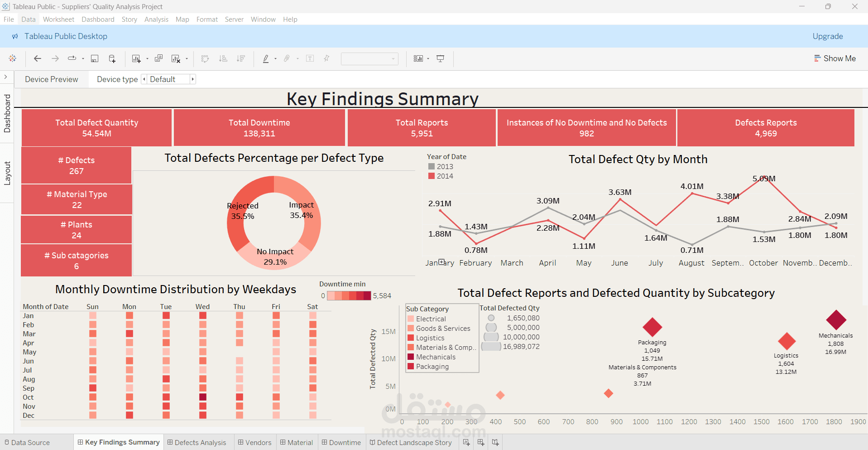868x450 pixels.
Task: Click the new worksheet icon at bottom
Action: click(x=466, y=442)
